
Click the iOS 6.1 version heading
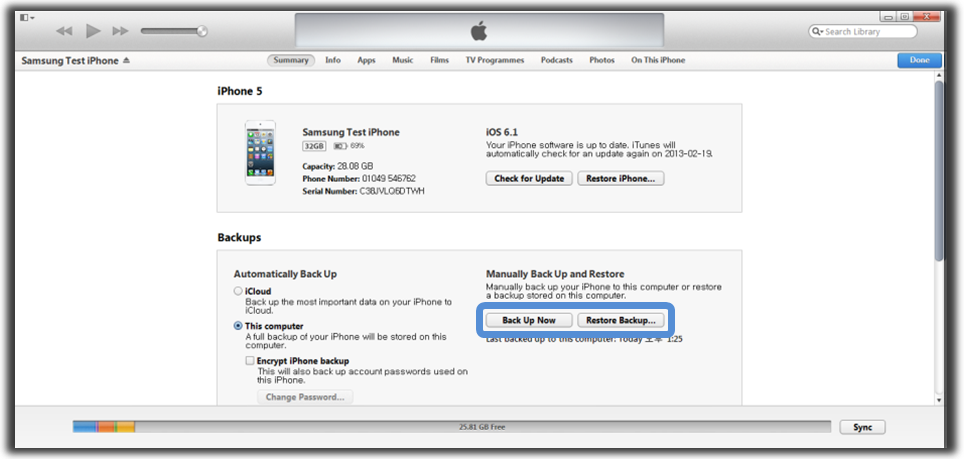[502, 132]
